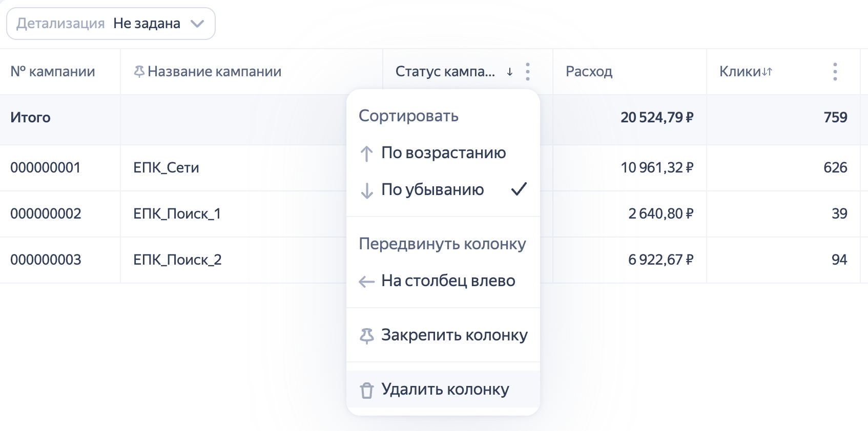Click campaign row ЕПК_Сети
The width and height of the screenshot is (868, 431).
tap(166, 168)
